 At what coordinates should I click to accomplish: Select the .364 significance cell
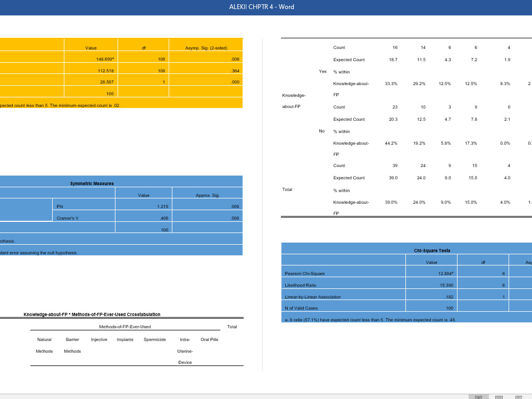pyautogui.click(x=235, y=71)
